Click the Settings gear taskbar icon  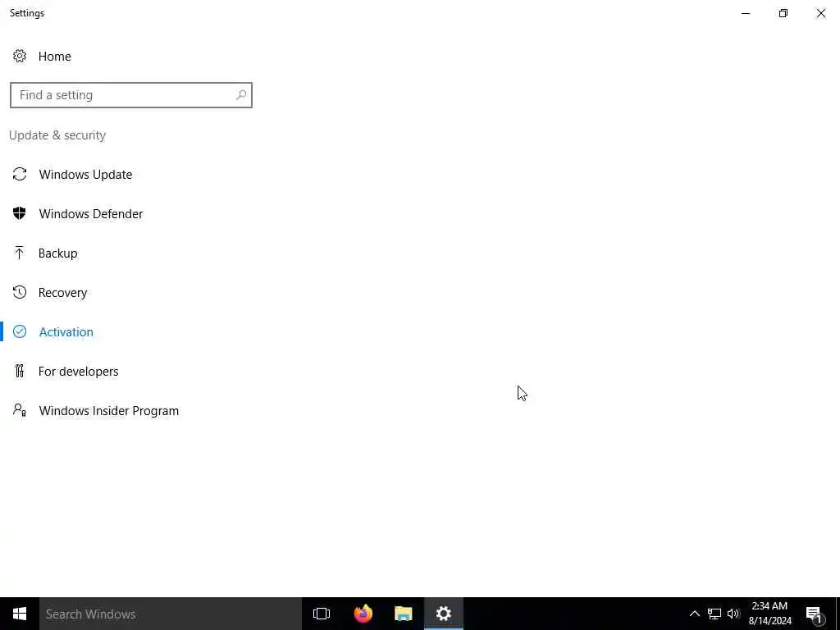coord(444,614)
